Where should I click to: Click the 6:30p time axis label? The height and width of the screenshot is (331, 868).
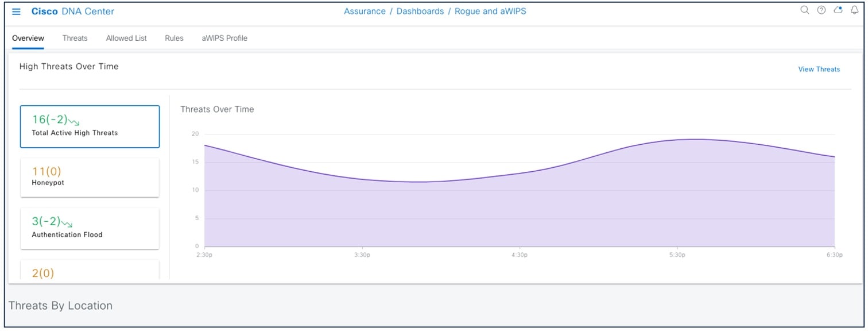pos(834,255)
